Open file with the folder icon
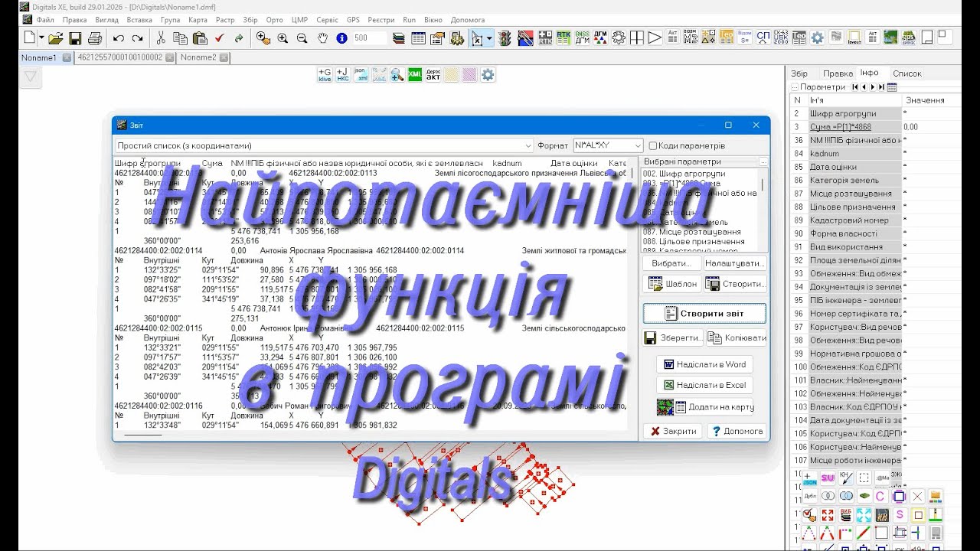980x551 pixels. (55, 37)
